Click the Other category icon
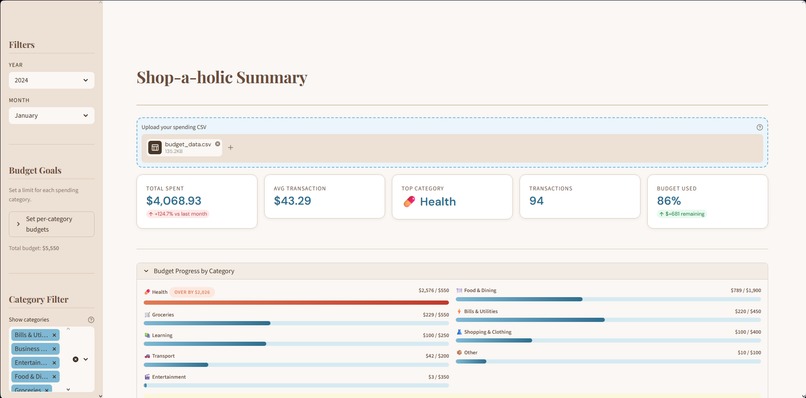This screenshot has height=398, width=806. pyautogui.click(x=459, y=353)
